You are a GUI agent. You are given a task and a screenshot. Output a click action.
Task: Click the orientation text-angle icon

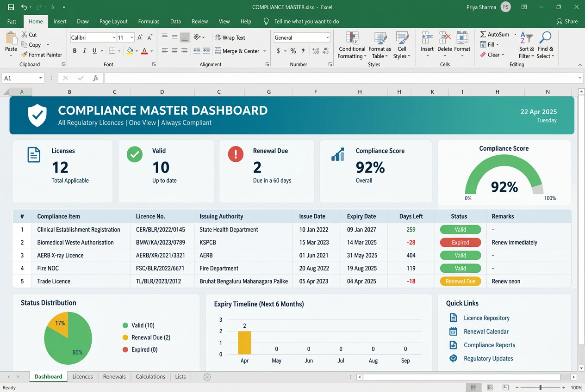[x=197, y=37]
